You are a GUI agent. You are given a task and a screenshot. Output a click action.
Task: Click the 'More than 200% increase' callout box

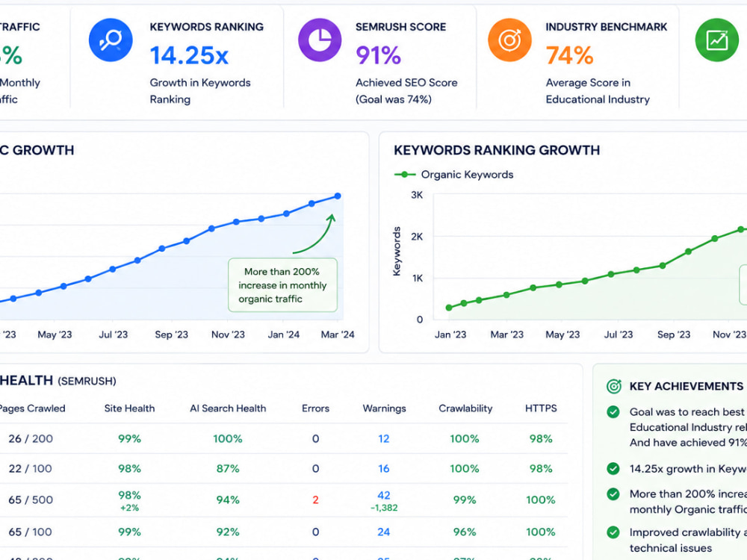pos(282,285)
